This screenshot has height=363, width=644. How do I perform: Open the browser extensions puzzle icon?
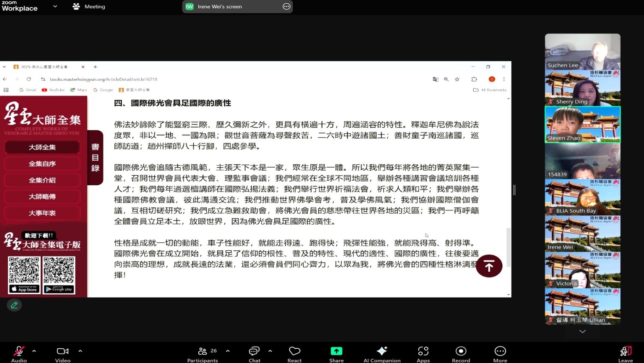coord(474,79)
